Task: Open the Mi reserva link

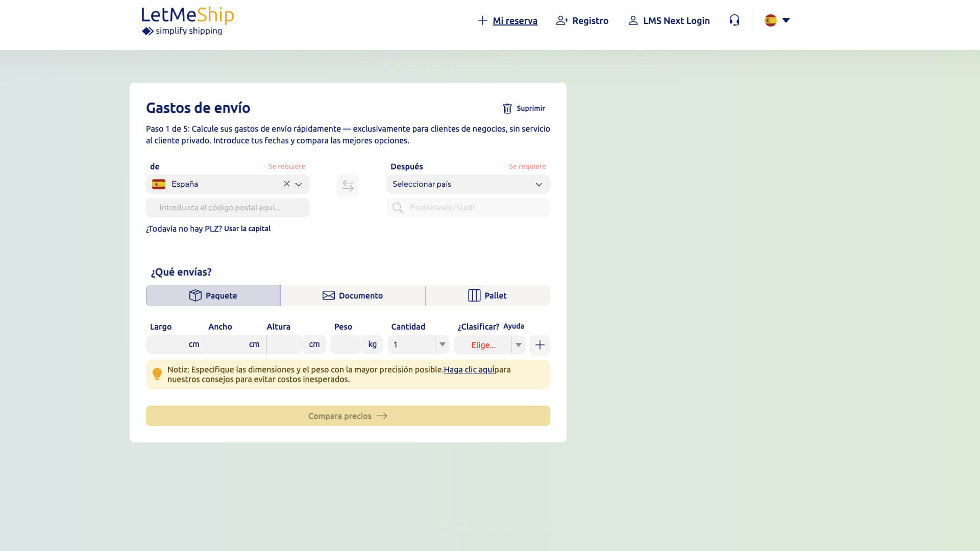Action: click(514, 20)
